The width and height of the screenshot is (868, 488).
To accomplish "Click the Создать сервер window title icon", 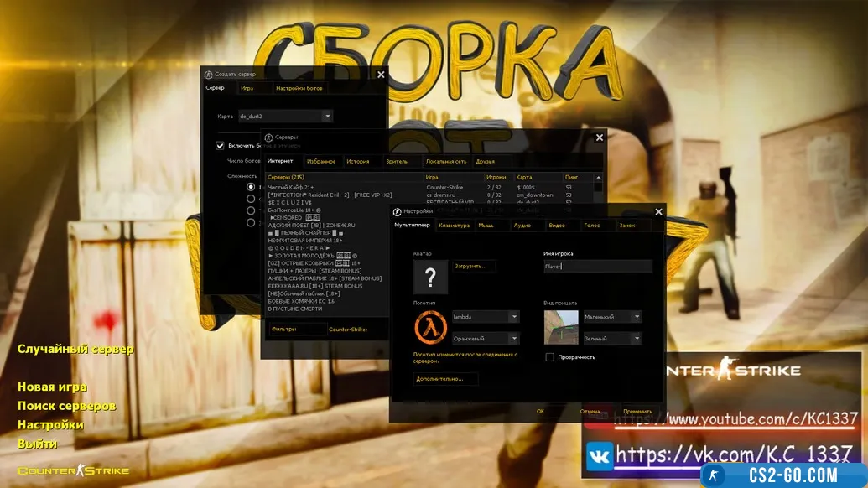I will pos(209,74).
